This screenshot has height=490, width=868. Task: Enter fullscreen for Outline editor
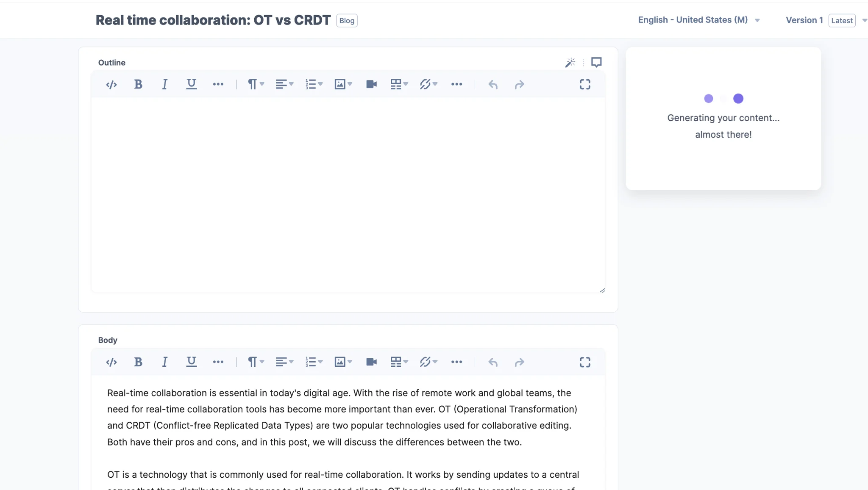585,84
